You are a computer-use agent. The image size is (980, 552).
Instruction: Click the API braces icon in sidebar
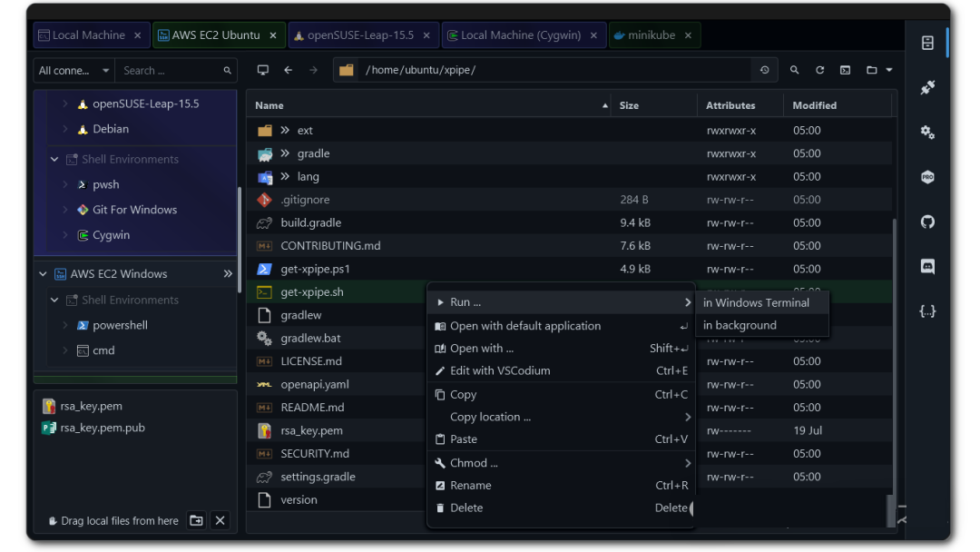tap(927, 311)
